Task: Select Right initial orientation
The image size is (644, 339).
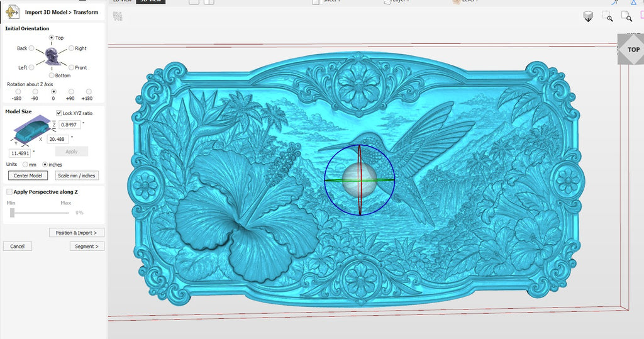Action: (71, 48)
